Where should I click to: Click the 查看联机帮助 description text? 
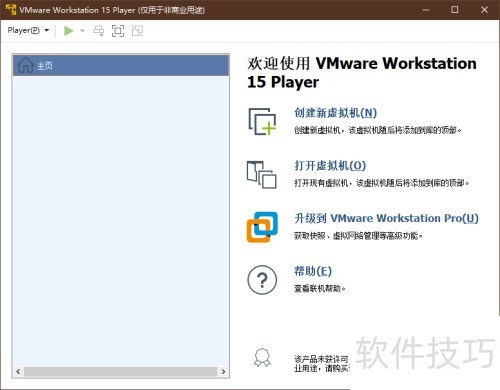(319, 288)
